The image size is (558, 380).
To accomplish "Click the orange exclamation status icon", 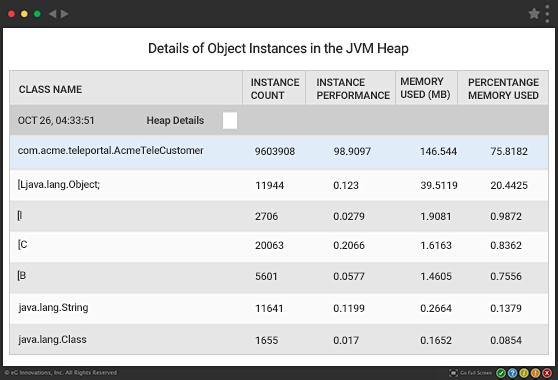I will 535,373.
